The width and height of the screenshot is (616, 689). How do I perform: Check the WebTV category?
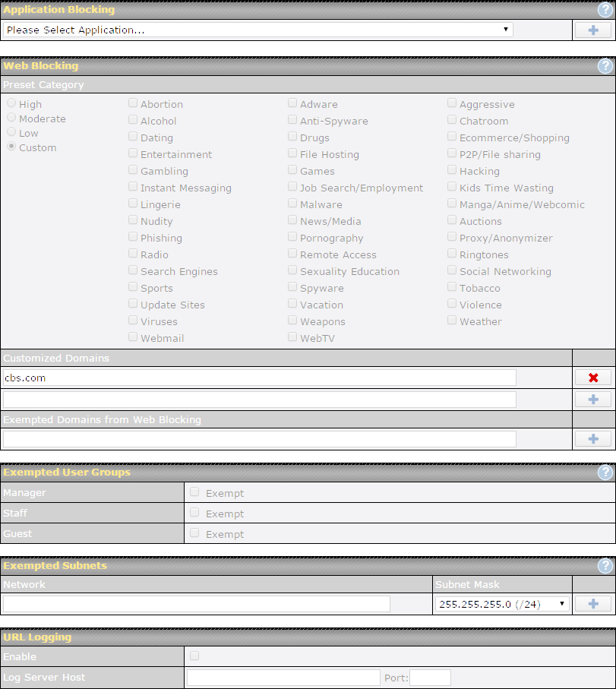[x=292, y=337]
